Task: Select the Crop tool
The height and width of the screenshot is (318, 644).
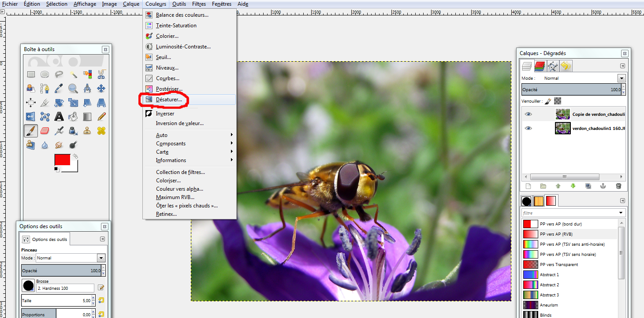Action: click(45, 103)
